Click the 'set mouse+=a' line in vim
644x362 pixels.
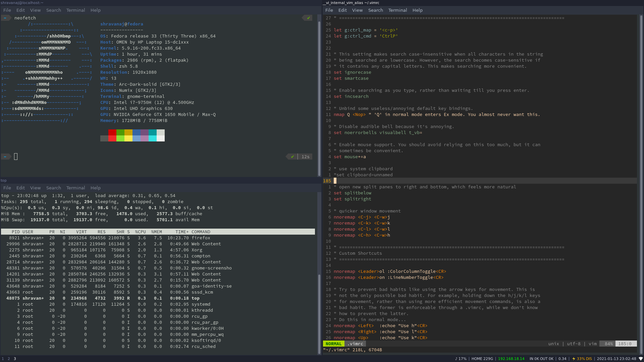pos(350,157)
